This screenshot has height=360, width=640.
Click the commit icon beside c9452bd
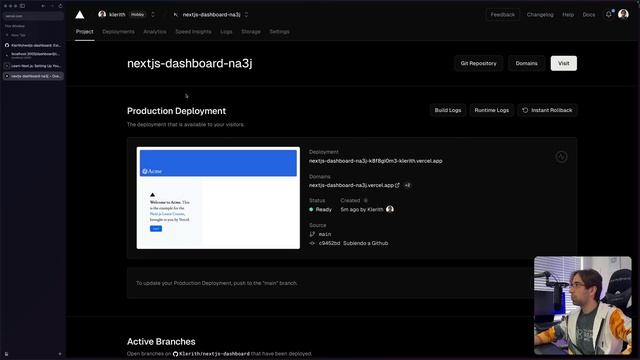[312, 243]
